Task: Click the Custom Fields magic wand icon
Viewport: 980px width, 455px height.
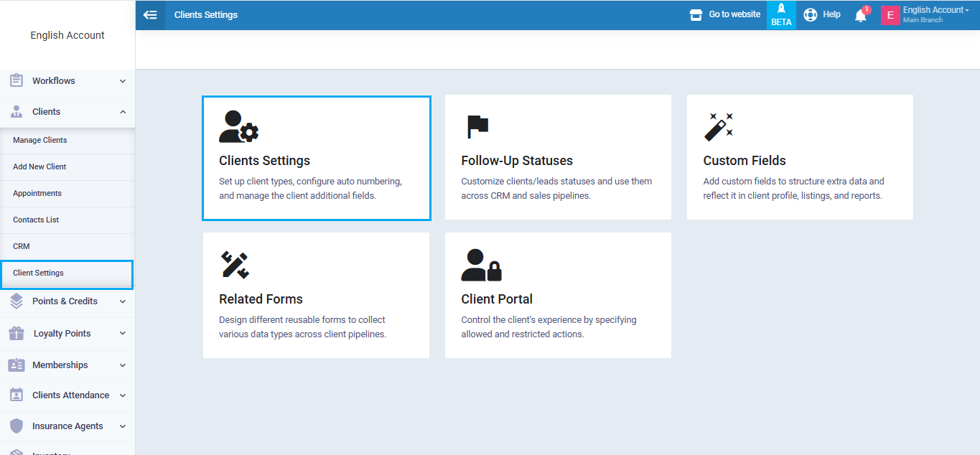Action: point(718,127)
